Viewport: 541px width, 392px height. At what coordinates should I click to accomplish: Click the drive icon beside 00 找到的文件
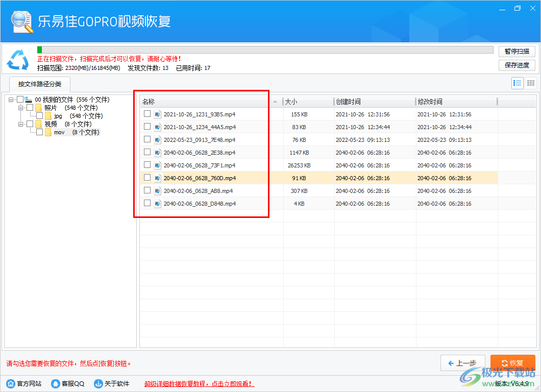[28, 100]
